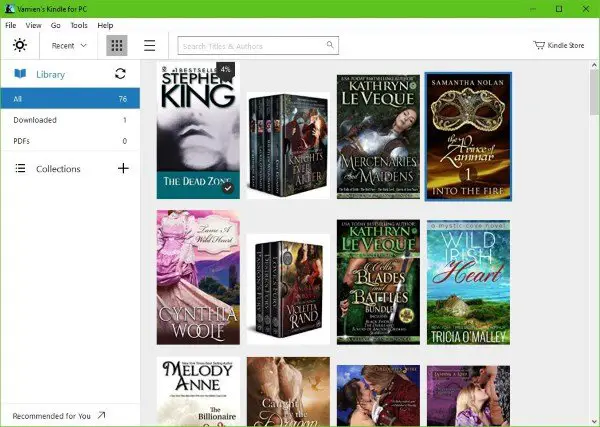Open Celtic Blades and Battles Bundle
The image size is (600, 427).
tap(378, 282)
